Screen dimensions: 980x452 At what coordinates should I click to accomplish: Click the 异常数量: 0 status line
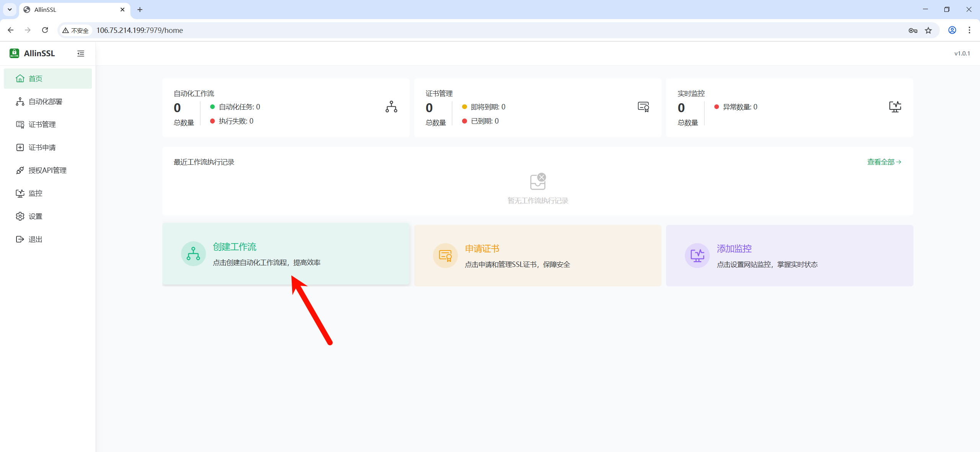[735, 107]
